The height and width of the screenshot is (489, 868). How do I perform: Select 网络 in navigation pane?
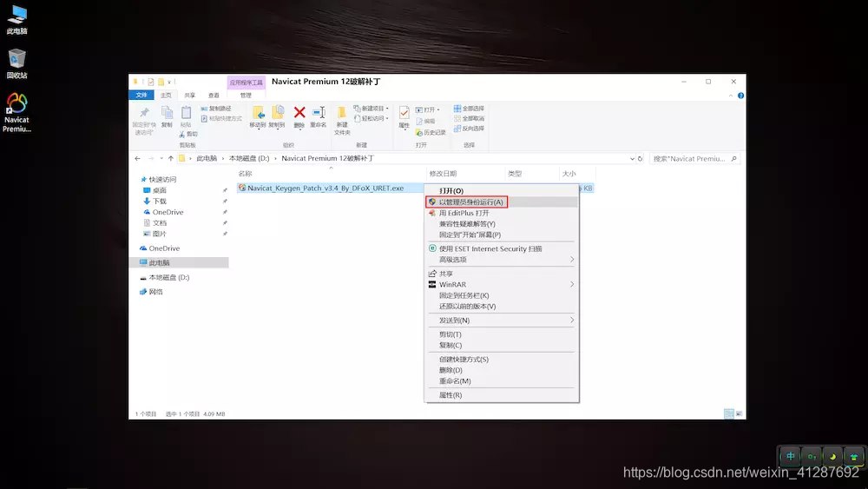pos(156,292)
